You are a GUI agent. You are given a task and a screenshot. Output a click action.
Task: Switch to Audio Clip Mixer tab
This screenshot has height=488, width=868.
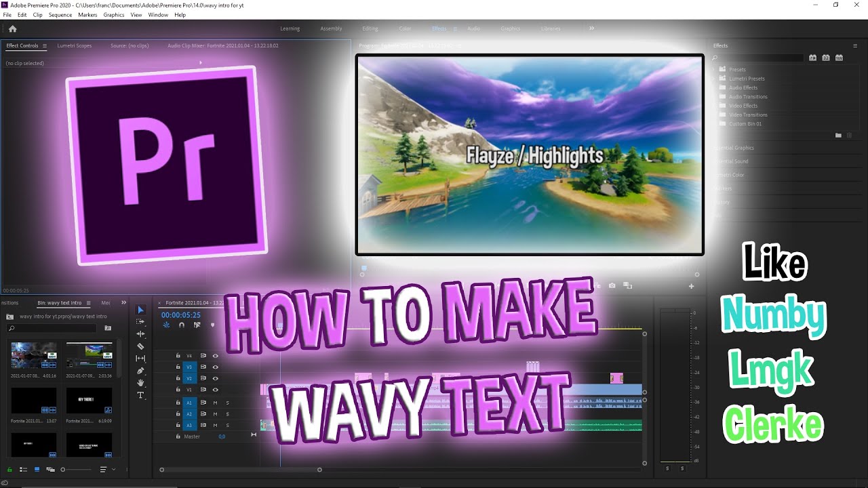[222, 45]
